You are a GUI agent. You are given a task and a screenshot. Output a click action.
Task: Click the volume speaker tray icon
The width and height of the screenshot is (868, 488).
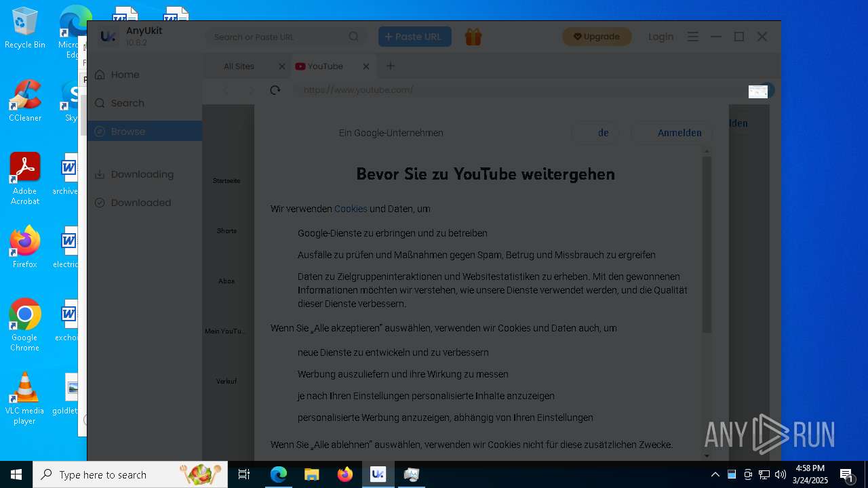pos(781,474)
